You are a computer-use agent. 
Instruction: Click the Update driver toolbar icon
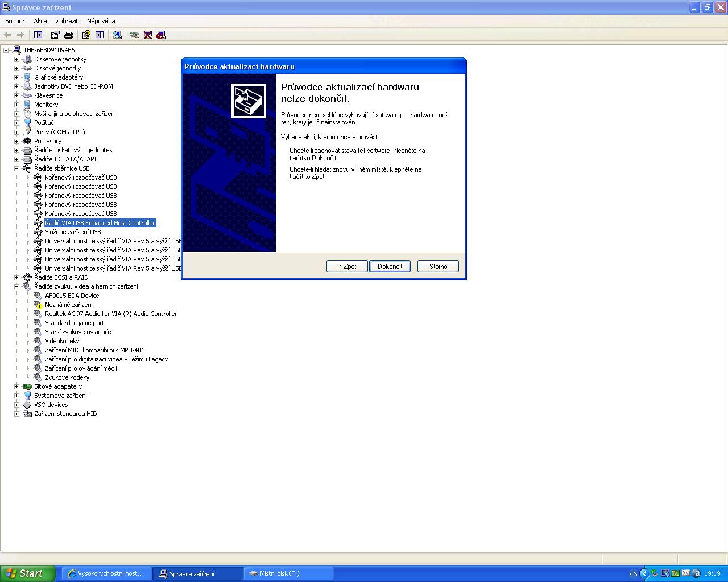pyautogui.click(x=134, y=35)
